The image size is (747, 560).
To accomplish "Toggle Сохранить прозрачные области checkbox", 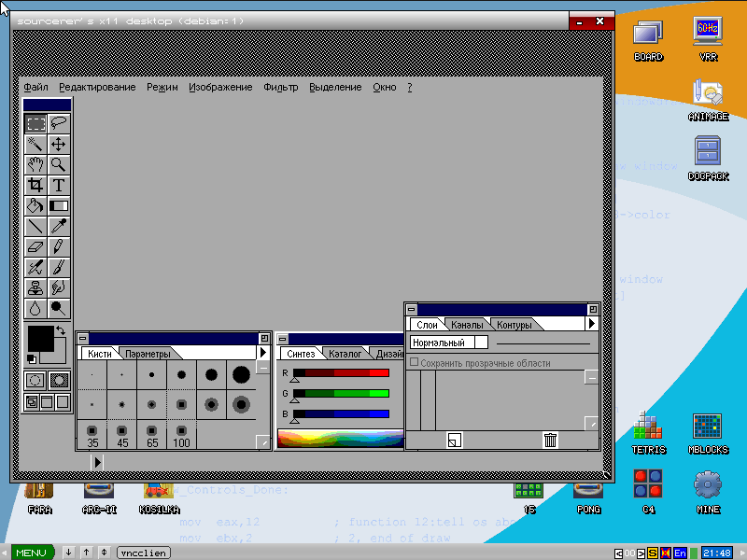I will tap(415, 363).
